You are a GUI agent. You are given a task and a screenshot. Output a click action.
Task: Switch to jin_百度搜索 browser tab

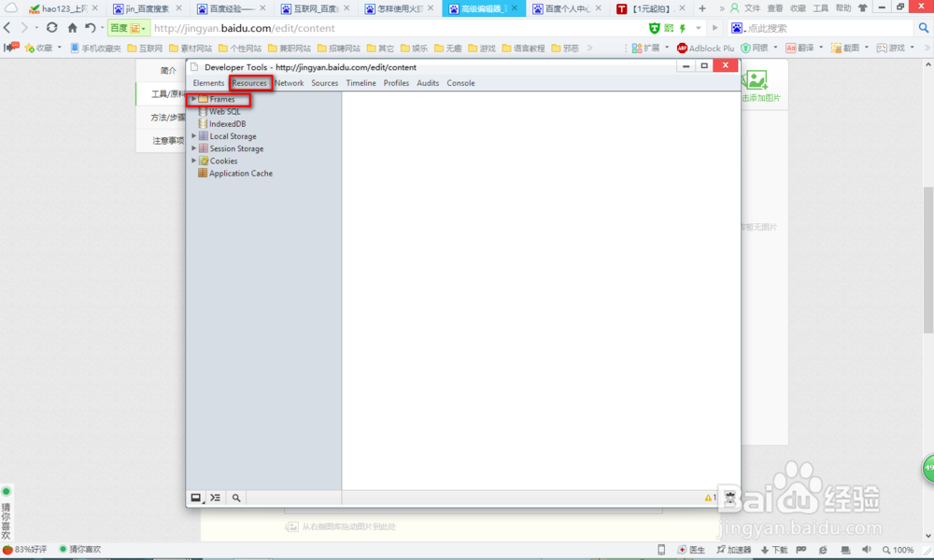click(x=148, y=8)
